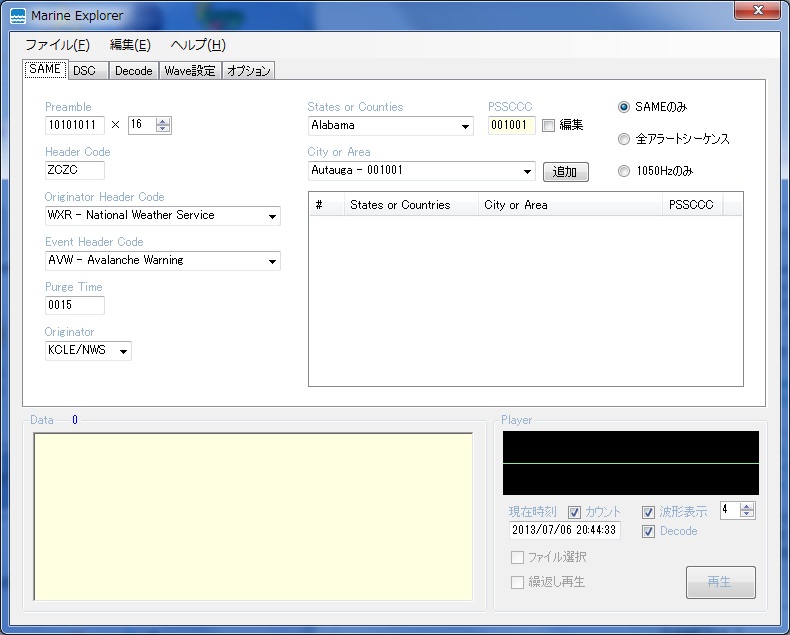
Task: Switch to the Decode tab
Action: pos(134,71)
